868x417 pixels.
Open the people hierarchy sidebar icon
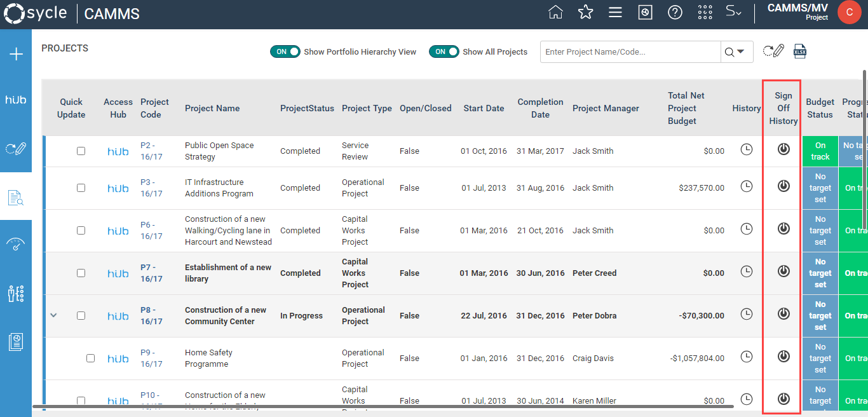(x=16, y=293)
